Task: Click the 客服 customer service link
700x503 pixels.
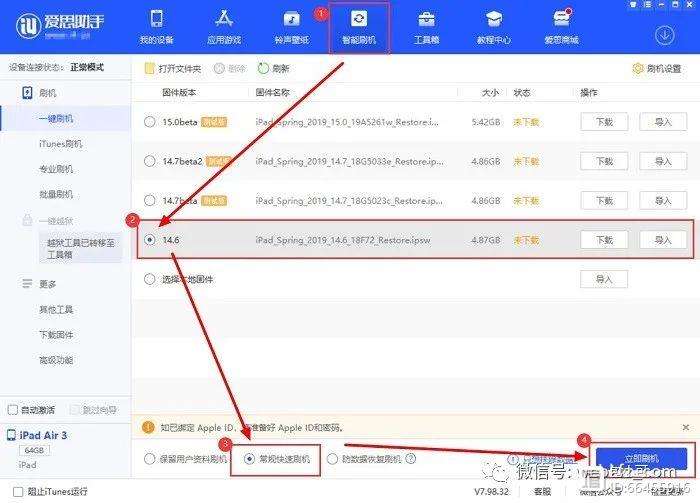Action: click(x=542, y=491)
